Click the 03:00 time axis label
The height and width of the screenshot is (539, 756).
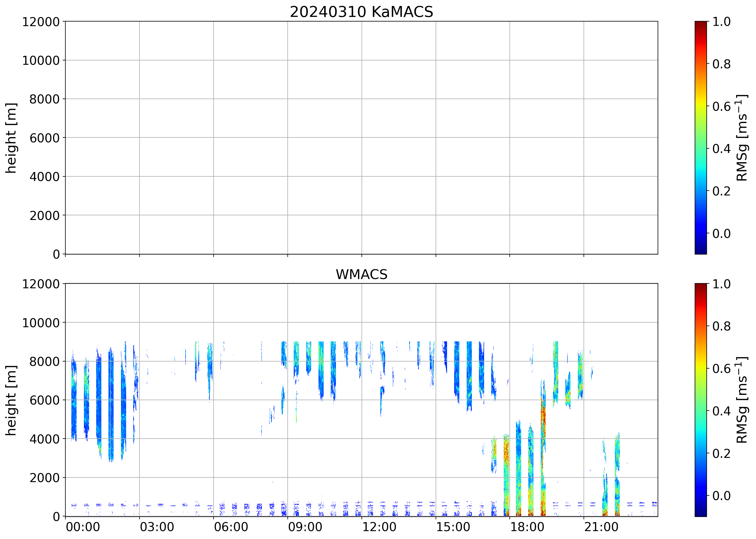pyautogui.click(x=157, y=527)
